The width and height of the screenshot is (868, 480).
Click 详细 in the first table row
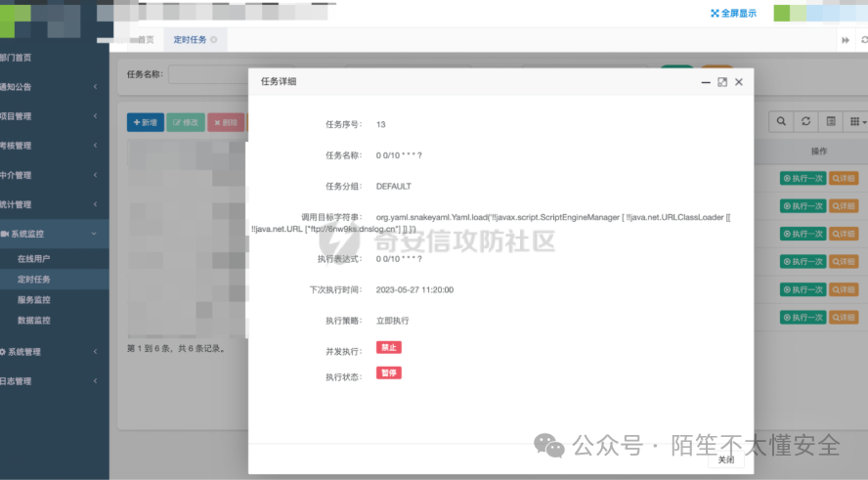pos(844,178)
